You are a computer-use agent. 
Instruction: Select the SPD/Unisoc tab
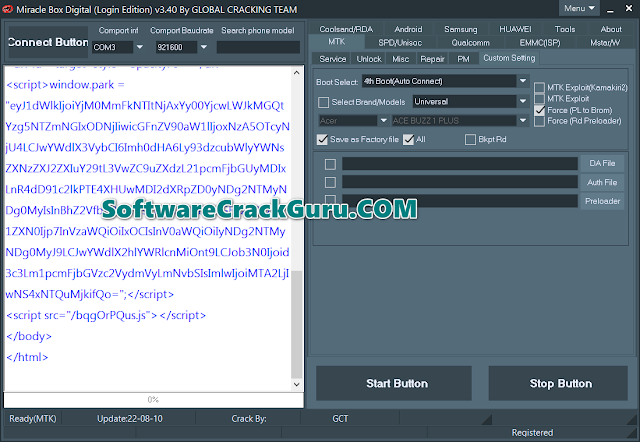400,42
